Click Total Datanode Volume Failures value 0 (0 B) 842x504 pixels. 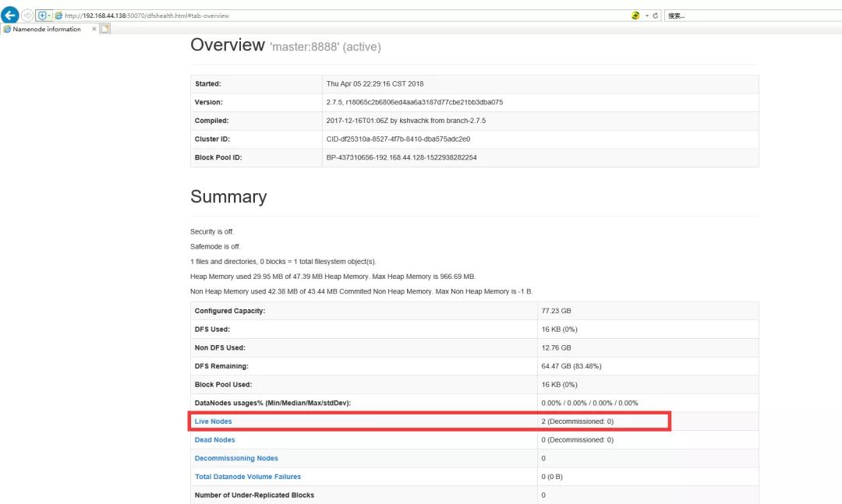click(x=552, y=477)
